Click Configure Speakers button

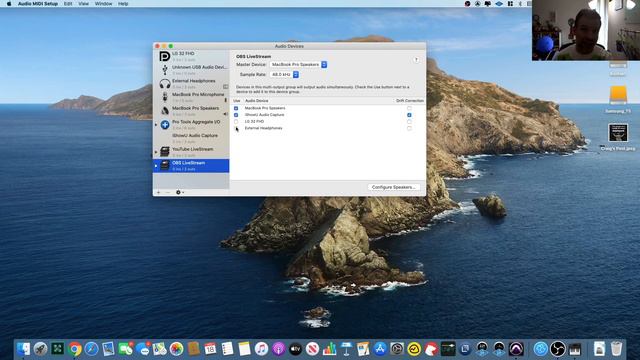point(393,187)
